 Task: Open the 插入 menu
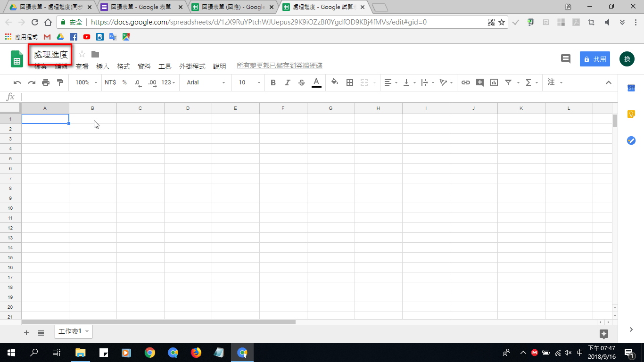[x=103, y=66]
